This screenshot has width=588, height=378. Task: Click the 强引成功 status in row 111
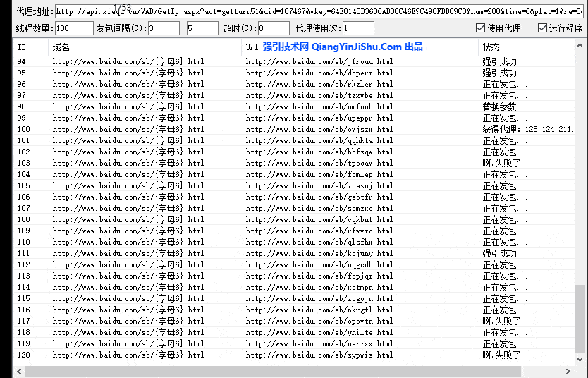(499, 253)
